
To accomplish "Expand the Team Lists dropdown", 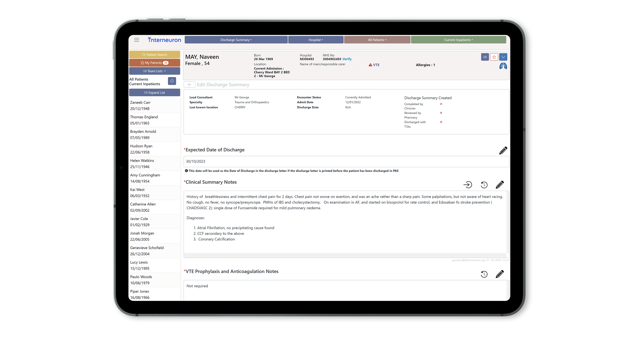I will [x=155, y=71].
